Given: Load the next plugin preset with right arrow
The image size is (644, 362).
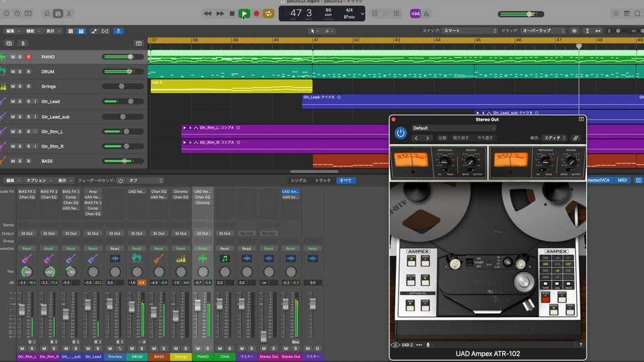Looking at the screenshot, I should click(x=427, y=138).
